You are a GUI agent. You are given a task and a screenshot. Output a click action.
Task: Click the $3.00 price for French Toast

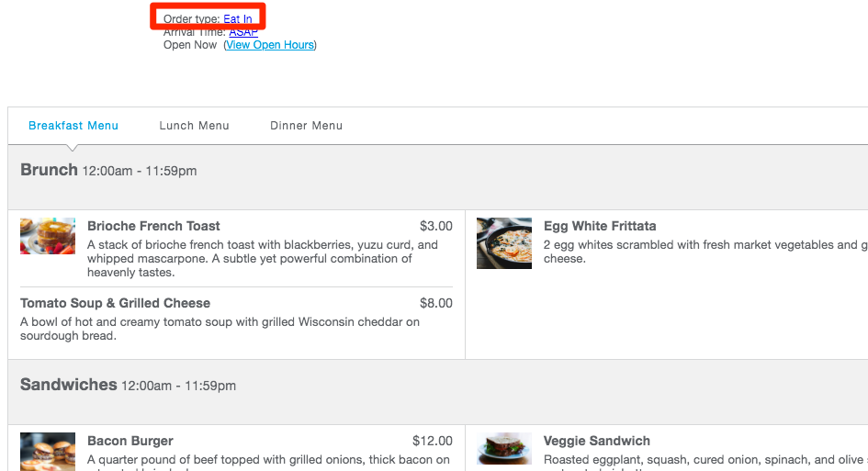click(436, 226)
